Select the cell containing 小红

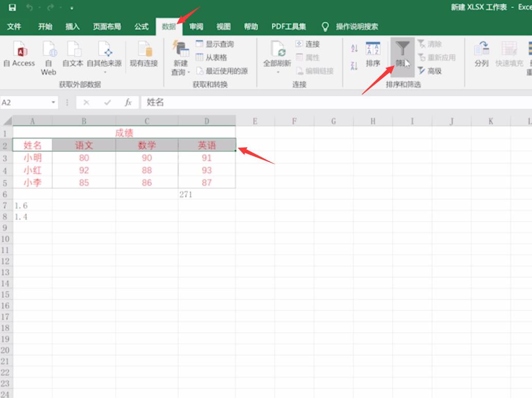32,170
